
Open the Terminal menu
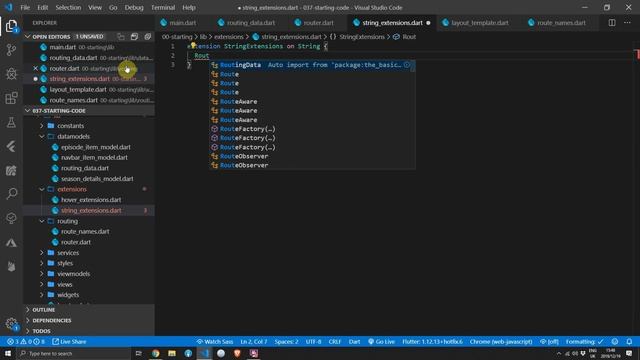[163, 7]
